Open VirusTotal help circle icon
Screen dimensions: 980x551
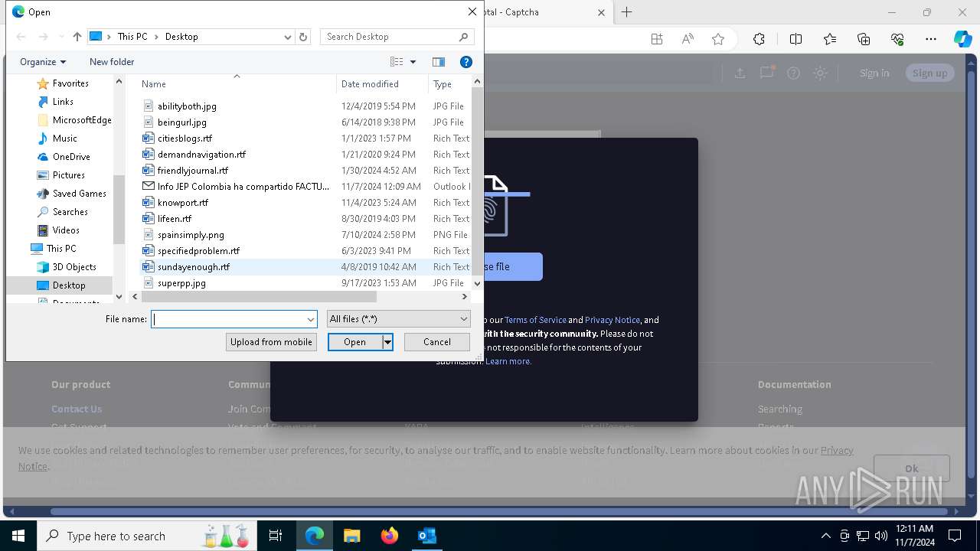click(794, 73)
